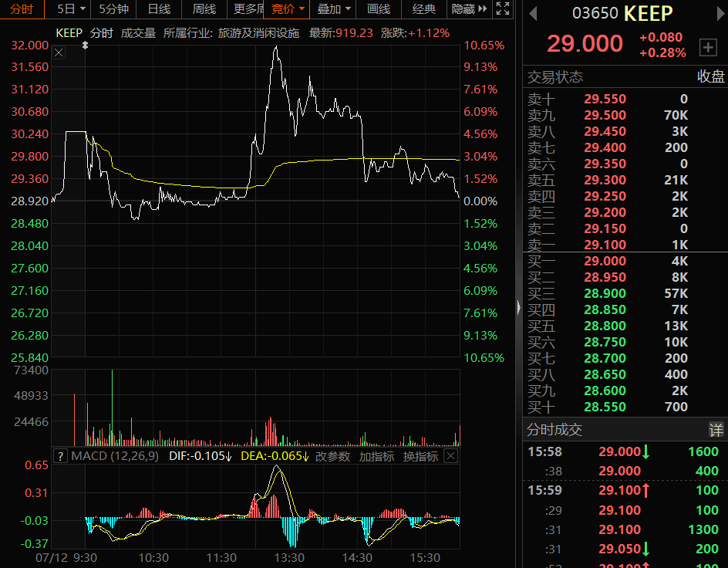728x568 pixels.
Task: Close the MACD indicator panel
Action: click(450, 456)
